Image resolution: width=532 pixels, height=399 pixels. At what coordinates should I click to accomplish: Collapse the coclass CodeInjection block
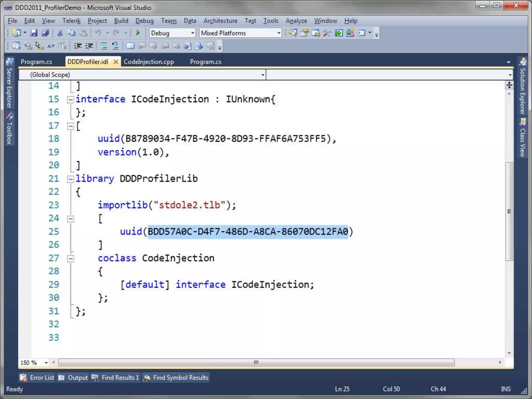[x=70, y=258]
